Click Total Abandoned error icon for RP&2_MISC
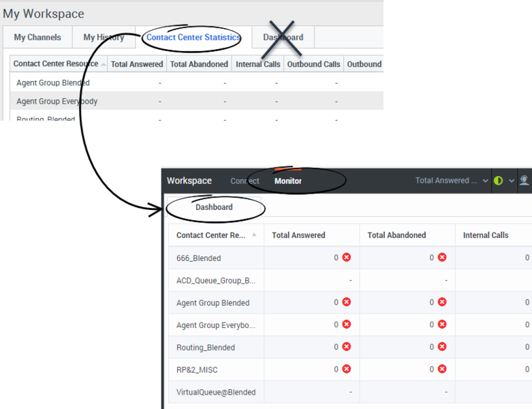Image resolution: width=532 pixels, height=409 pixels. [x=442, y=369]
